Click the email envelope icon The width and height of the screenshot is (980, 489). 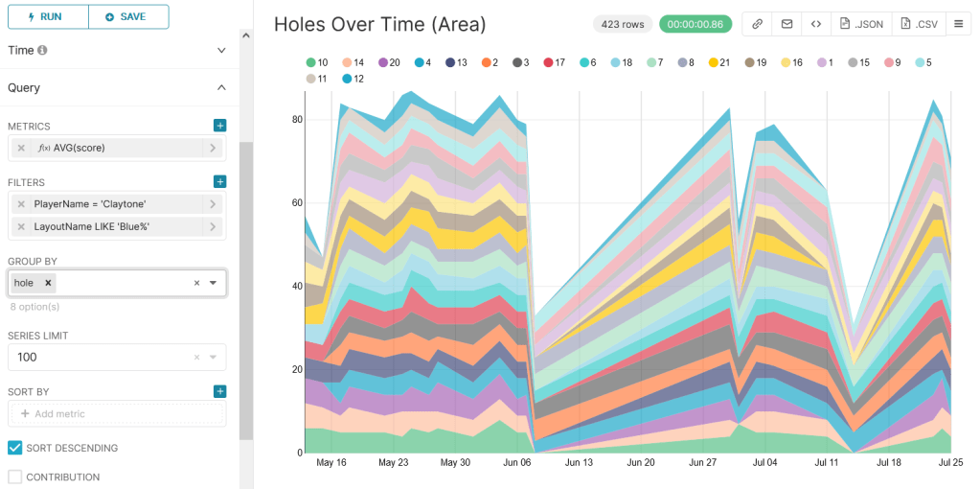pos(786,24)
